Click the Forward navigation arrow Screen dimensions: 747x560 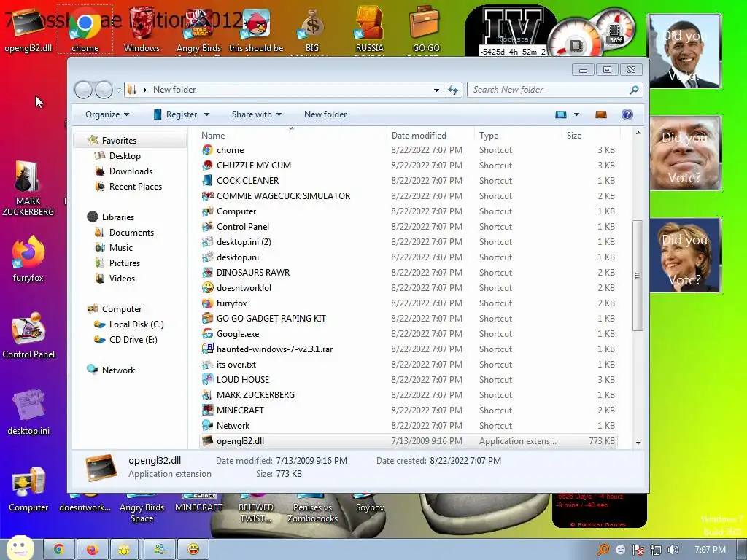coord(104,90)
